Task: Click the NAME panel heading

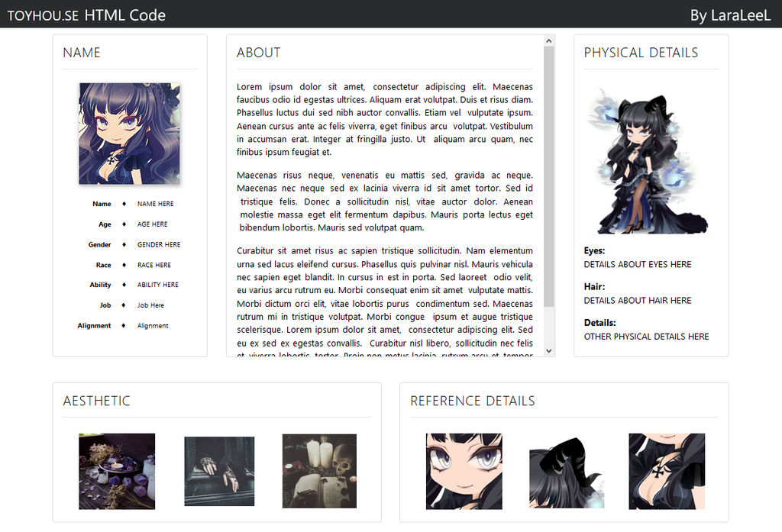Action: click(x=81, y=53)
